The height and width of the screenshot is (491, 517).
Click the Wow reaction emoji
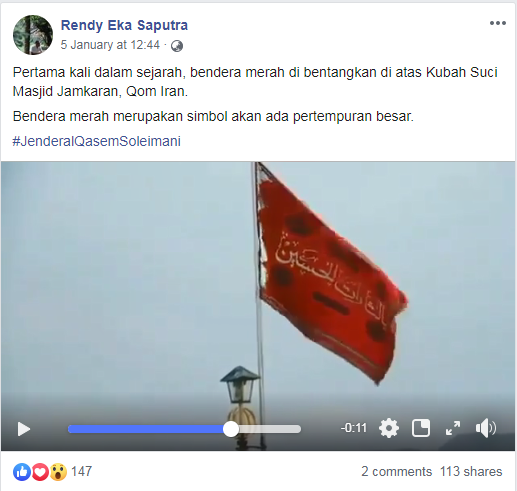(x=58, y=472)
